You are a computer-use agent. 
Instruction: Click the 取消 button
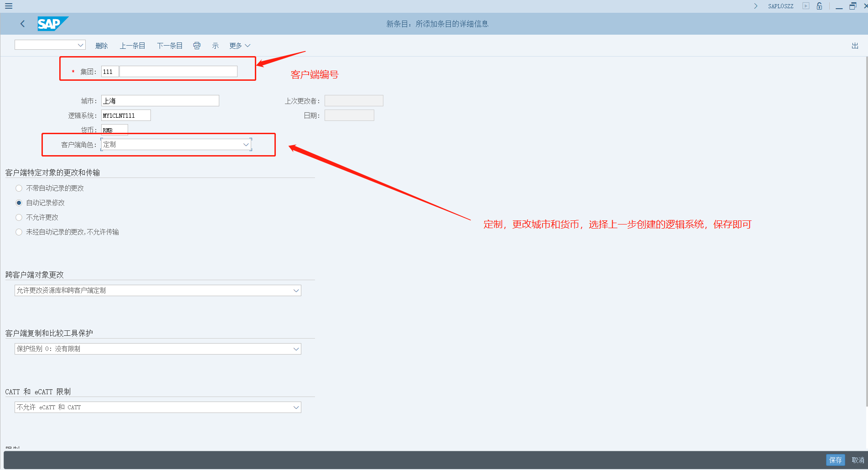[858, 460]
